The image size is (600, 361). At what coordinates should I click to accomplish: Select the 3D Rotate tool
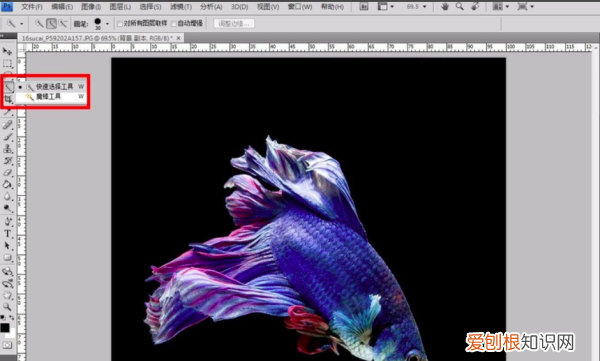(7, 272)
